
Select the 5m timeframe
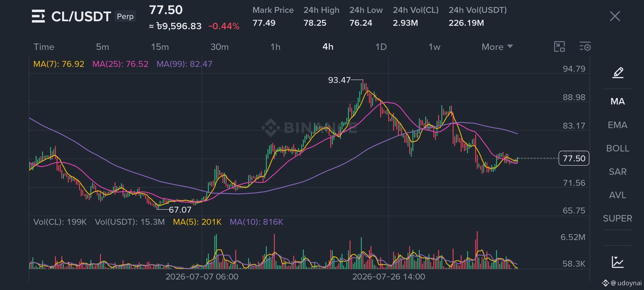tap(103, 47)
